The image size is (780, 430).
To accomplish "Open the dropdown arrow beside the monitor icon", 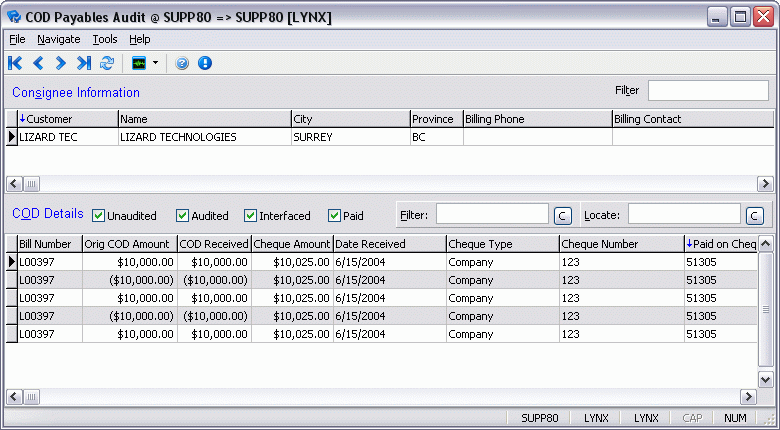I will (156, 63).
